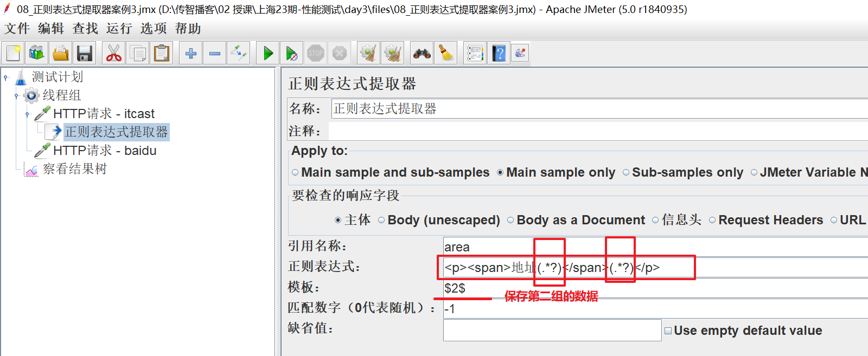Click the 缺省值 default value field
The height and width of the screenshot is (356, 868).
(552, 331)
